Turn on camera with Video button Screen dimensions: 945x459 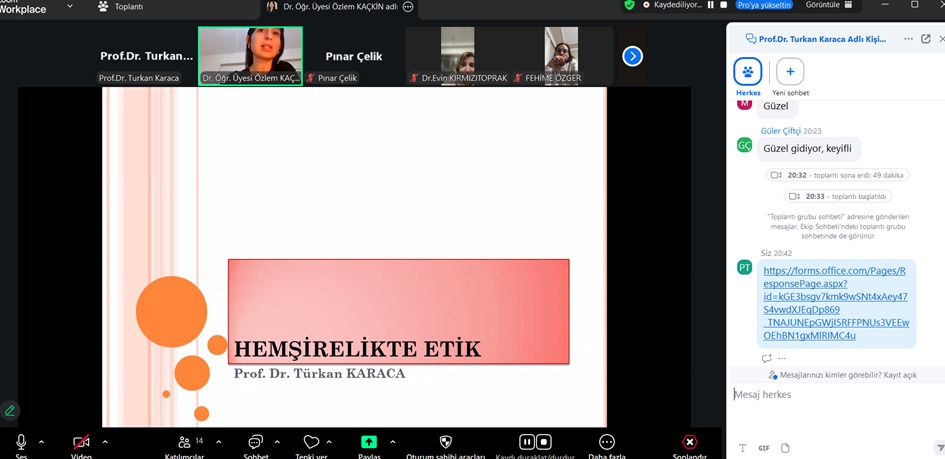click(x=81, y=442)
